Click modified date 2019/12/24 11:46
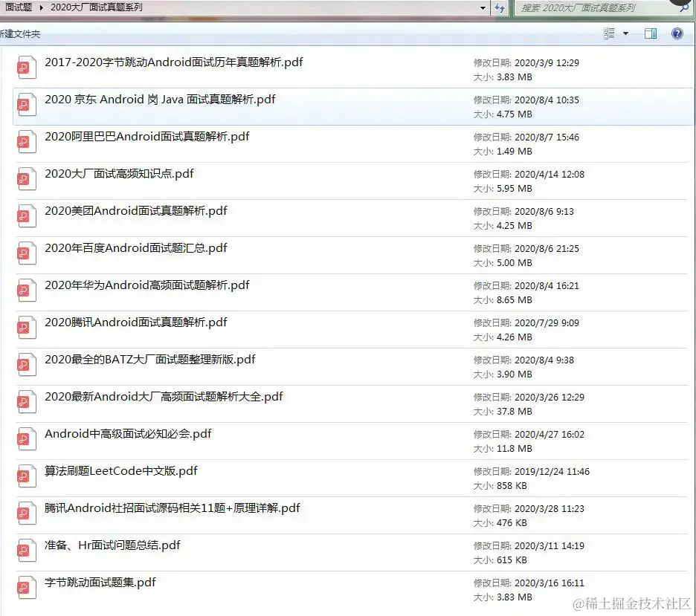The width and height of the screenshot is (696, 616). [552, 472]
